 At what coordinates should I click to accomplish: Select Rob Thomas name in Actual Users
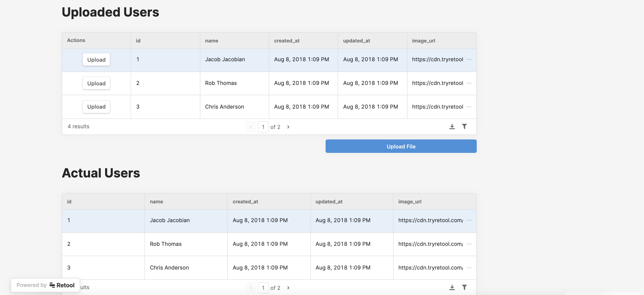point(165,244)
